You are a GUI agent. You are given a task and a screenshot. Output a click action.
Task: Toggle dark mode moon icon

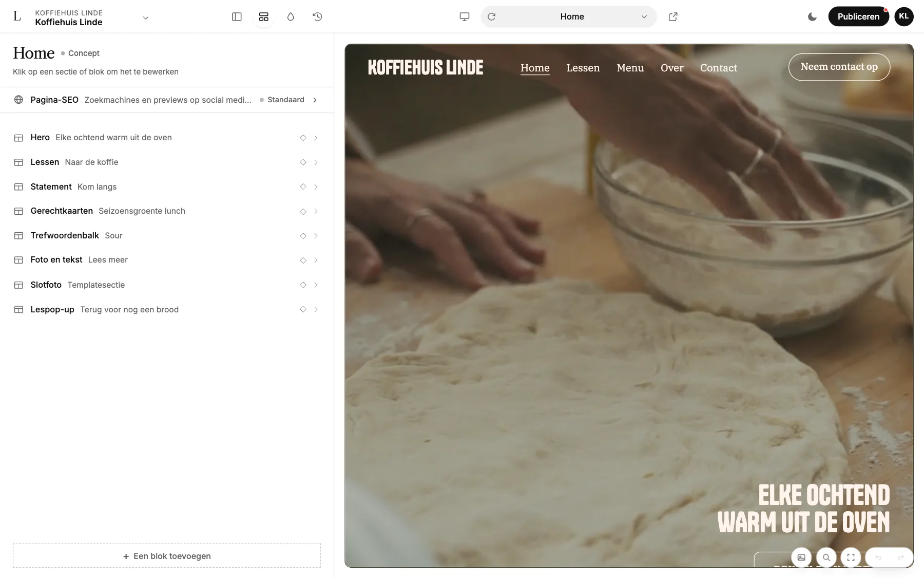tap(812, 16)
